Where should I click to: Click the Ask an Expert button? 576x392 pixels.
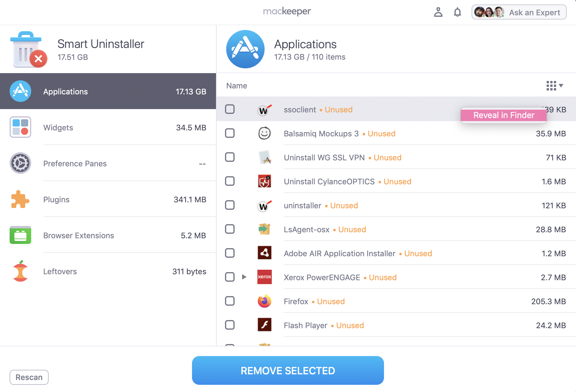(519, 12)
